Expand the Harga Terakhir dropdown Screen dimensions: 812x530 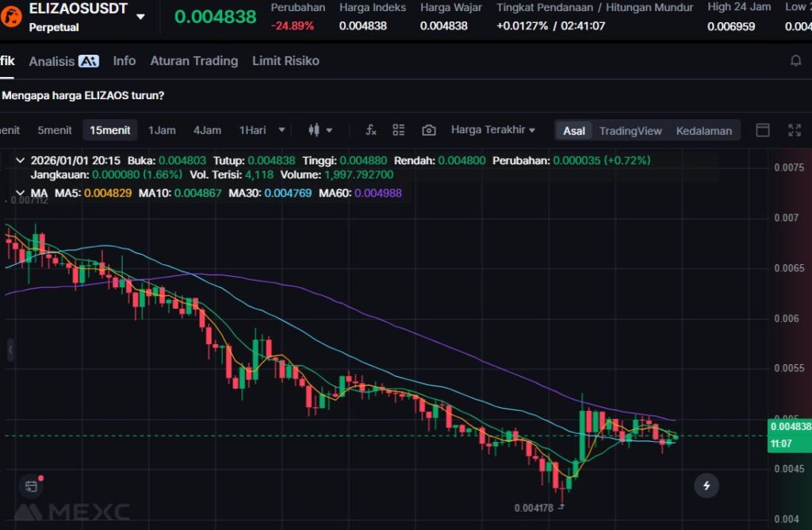pos(493,130)
